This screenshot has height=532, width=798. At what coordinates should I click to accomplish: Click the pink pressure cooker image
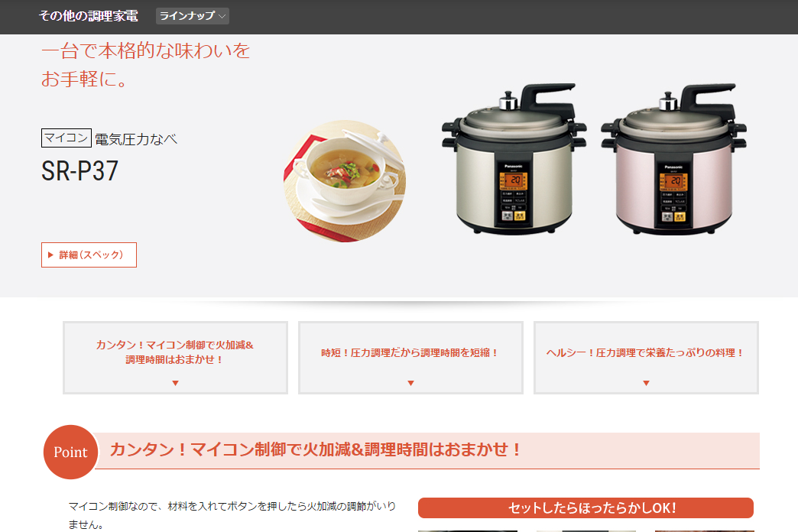pyautogui.click(x=673, y=159)
